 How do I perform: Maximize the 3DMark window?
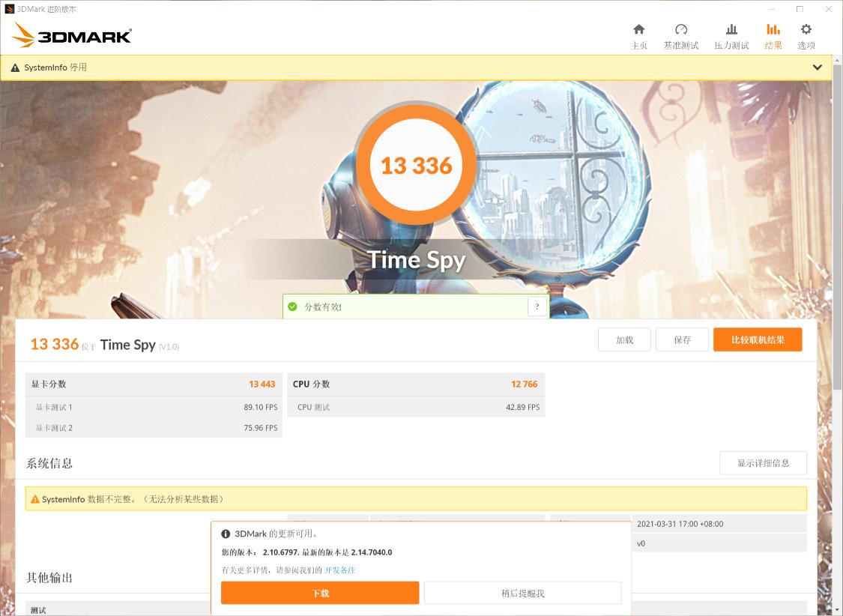point(800,9)
